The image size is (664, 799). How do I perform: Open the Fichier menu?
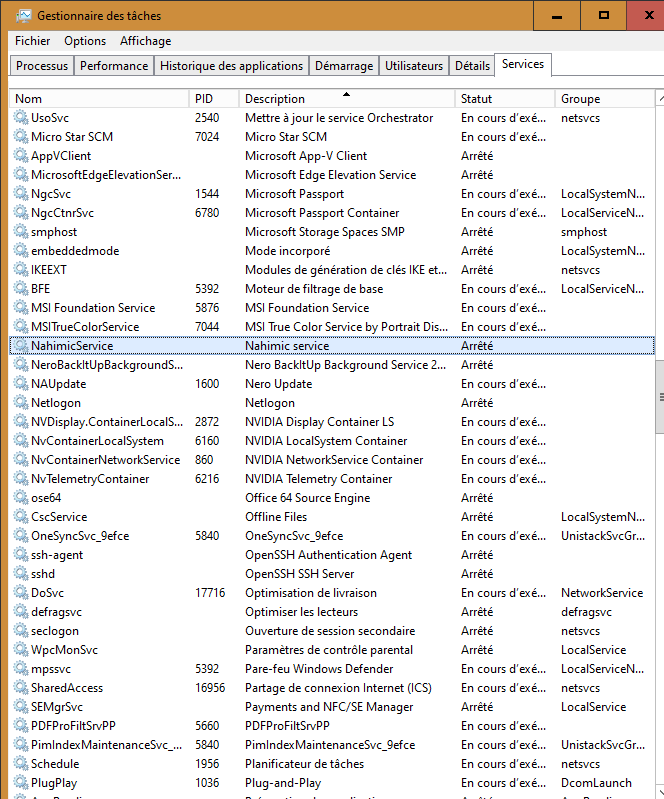33,41
